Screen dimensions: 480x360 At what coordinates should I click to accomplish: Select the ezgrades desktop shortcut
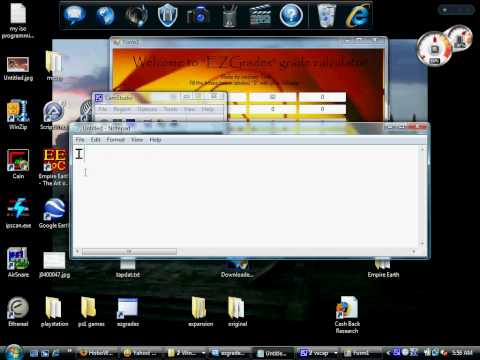128,312
